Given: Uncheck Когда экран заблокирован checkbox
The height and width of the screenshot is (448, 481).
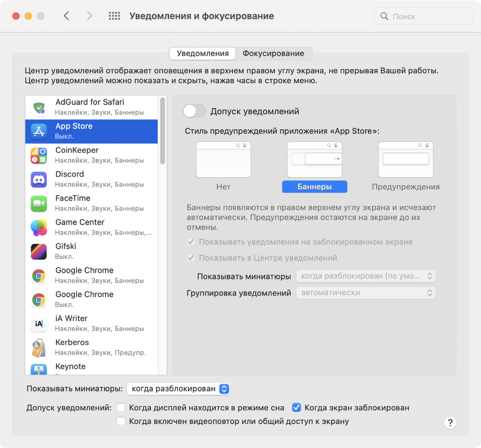Looking at the screenshot, I should click(x=296, y=408).
